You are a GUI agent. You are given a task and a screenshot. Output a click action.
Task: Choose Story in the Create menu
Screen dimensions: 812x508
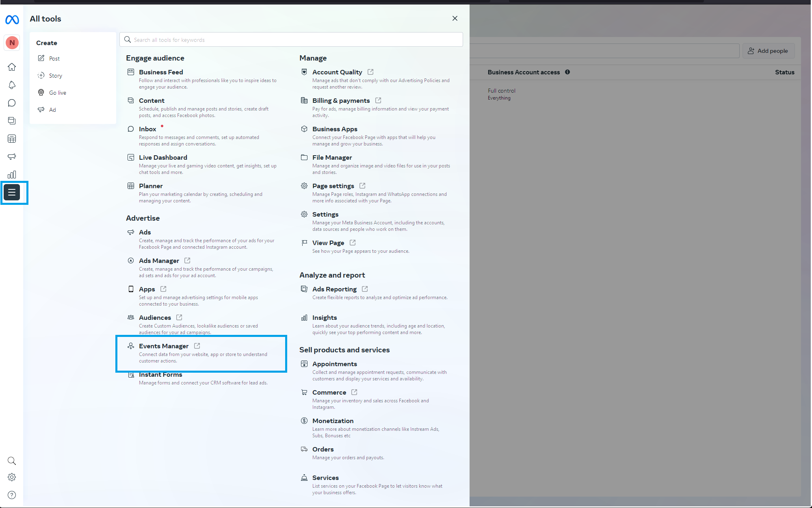point(55,76)
